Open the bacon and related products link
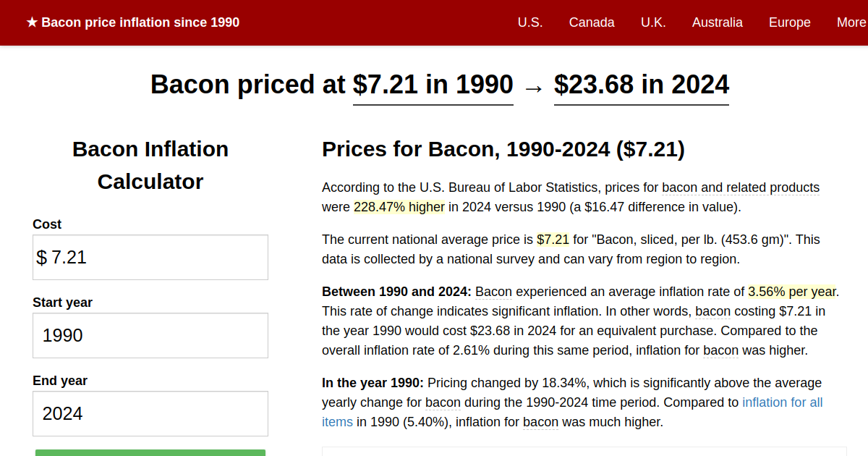The height and width of the screenshot is (456, 868). tap(740, 187)
